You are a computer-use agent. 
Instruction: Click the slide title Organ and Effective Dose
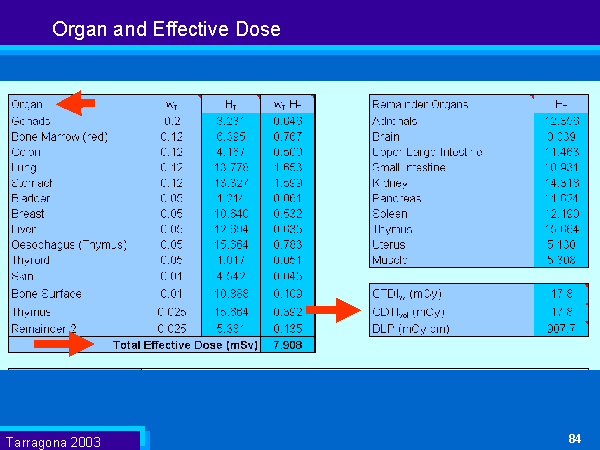(166, 30)
